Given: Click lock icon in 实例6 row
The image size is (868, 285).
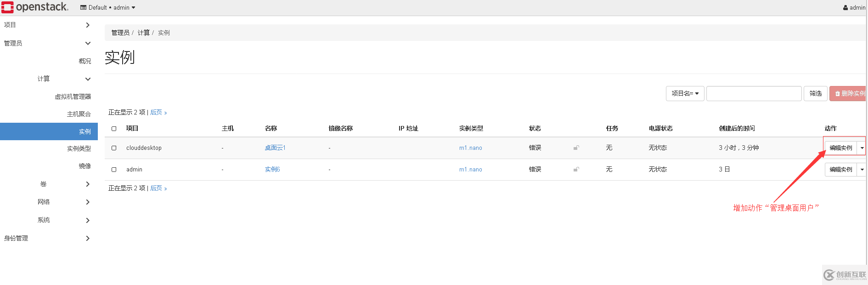Looking at the screenshot, I should point(576,169).
